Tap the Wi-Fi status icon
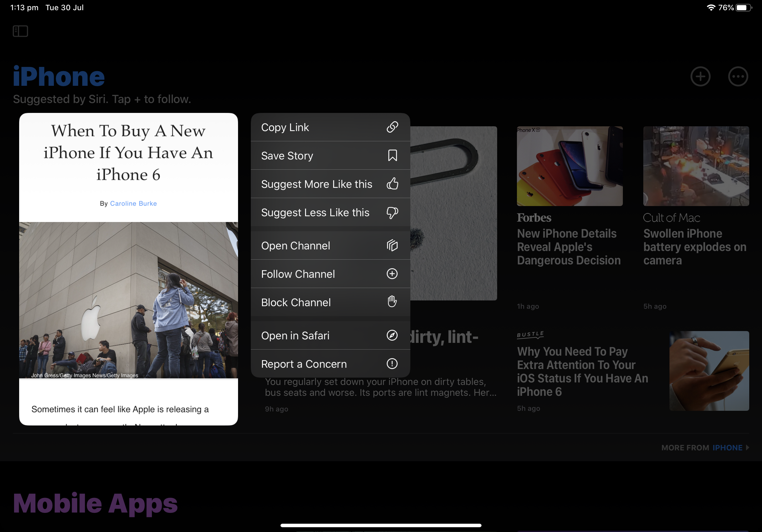This screenshot has width=762, height=532. 711,8
